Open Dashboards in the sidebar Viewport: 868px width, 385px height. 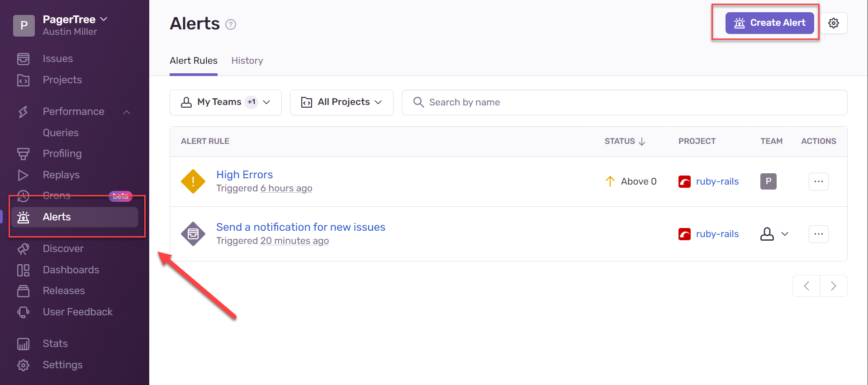pyautogui.click(x=71, y=270)
